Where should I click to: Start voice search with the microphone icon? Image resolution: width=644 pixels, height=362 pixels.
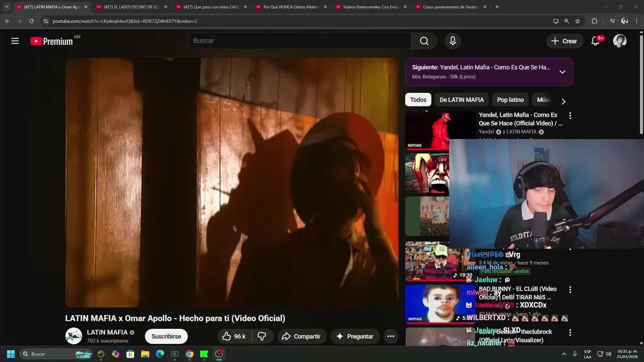[453, 41]
